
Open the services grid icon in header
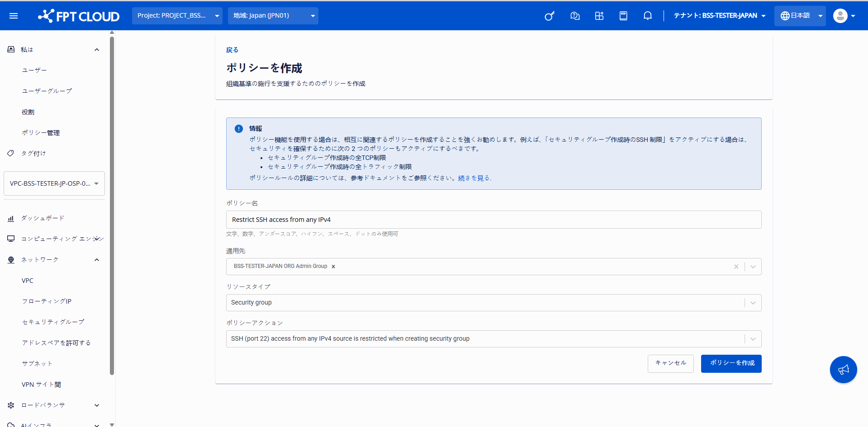point(599,16)
